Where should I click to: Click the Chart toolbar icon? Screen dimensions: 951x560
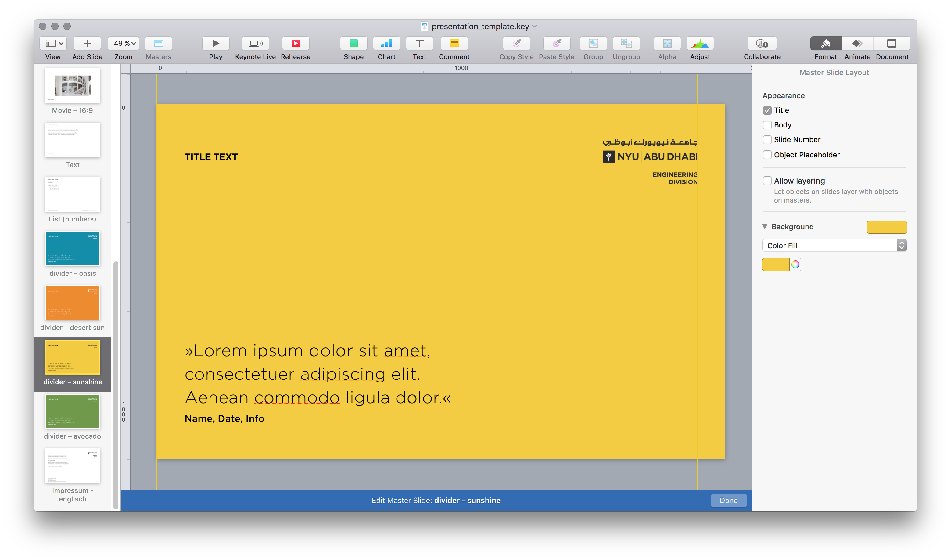point(386,43)
